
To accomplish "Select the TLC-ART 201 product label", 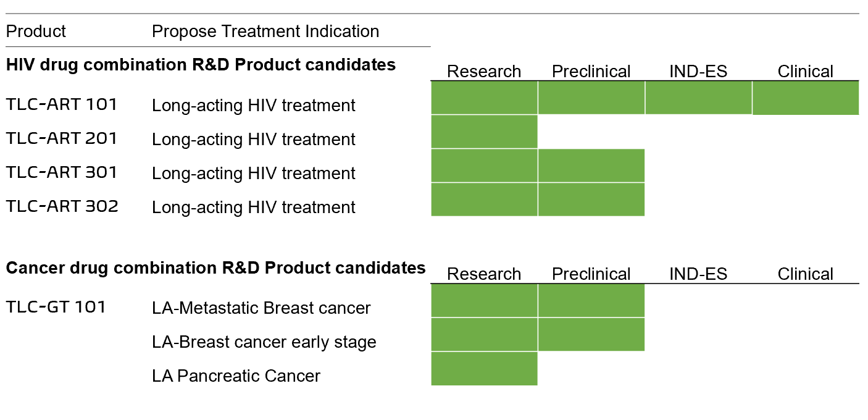I will [61, 138].
